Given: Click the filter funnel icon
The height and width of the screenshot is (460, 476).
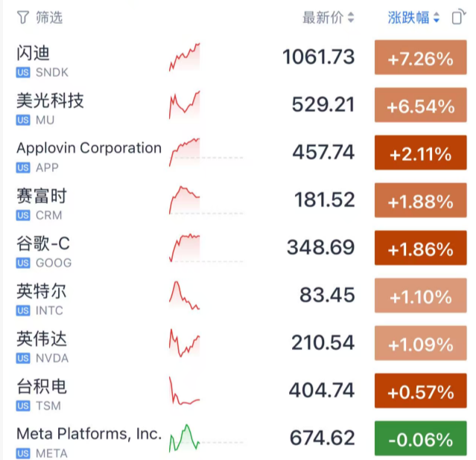Looking at the screenshot, I should pos(23,17).
